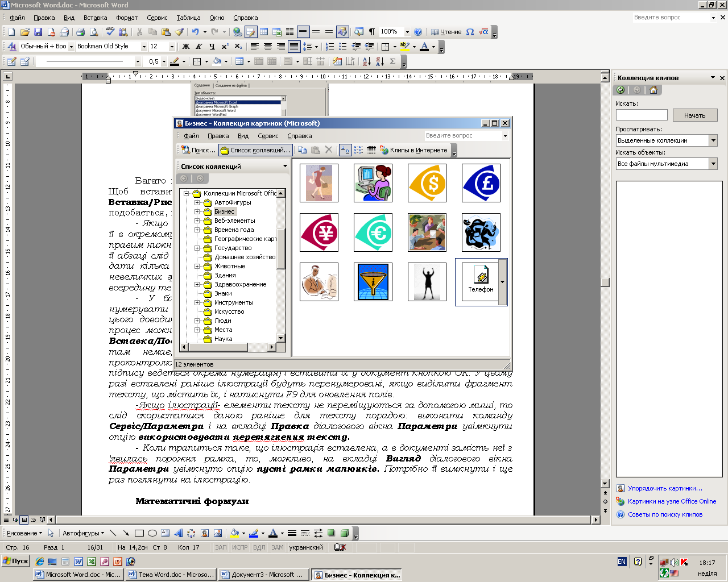Toggle list view in clip organizer
The width and height of the screenshot is (728, 582).
(358, 150)
